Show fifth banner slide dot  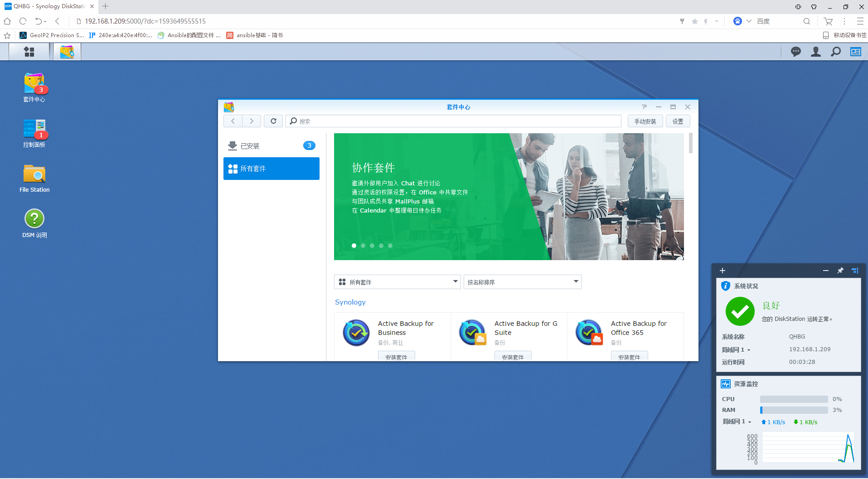390,246
